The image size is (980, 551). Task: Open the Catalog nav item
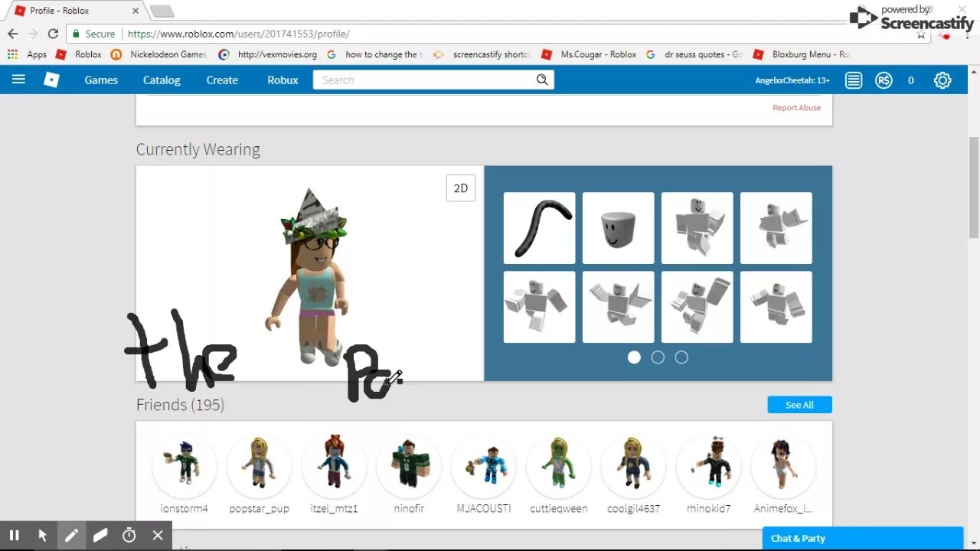pyautogui.click(x=162, y=80)
